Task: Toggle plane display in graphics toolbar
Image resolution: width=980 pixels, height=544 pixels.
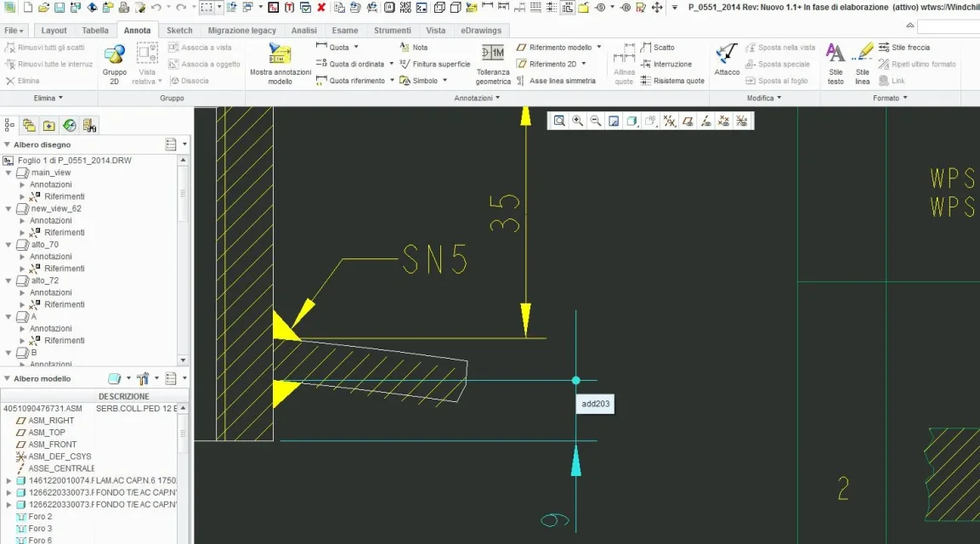Action: (688, 122)
